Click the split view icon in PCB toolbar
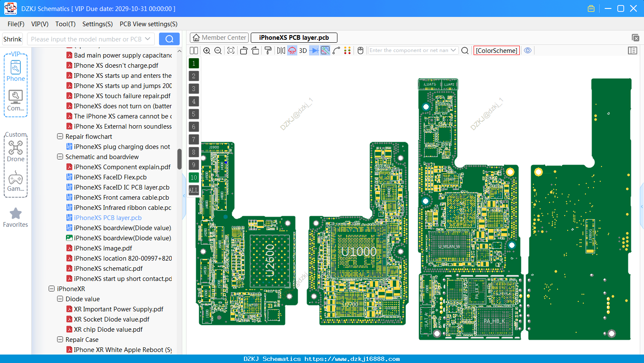The image size is (644, 363). pyautogui.click(x=194, y=50)
